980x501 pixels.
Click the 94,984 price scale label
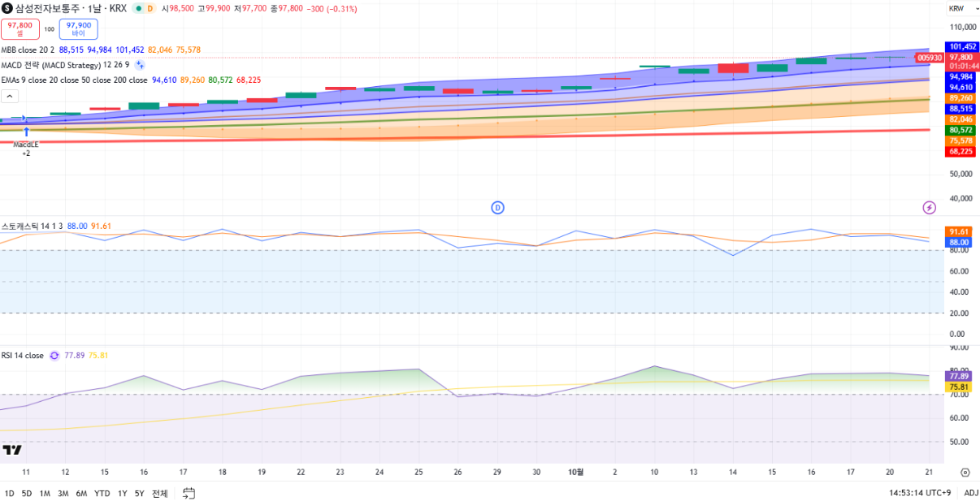pyautogui.click(x=961, y=76)
